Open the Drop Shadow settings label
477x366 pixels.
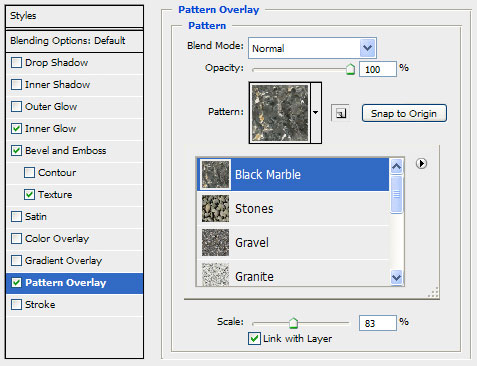[x=57, y=63]
